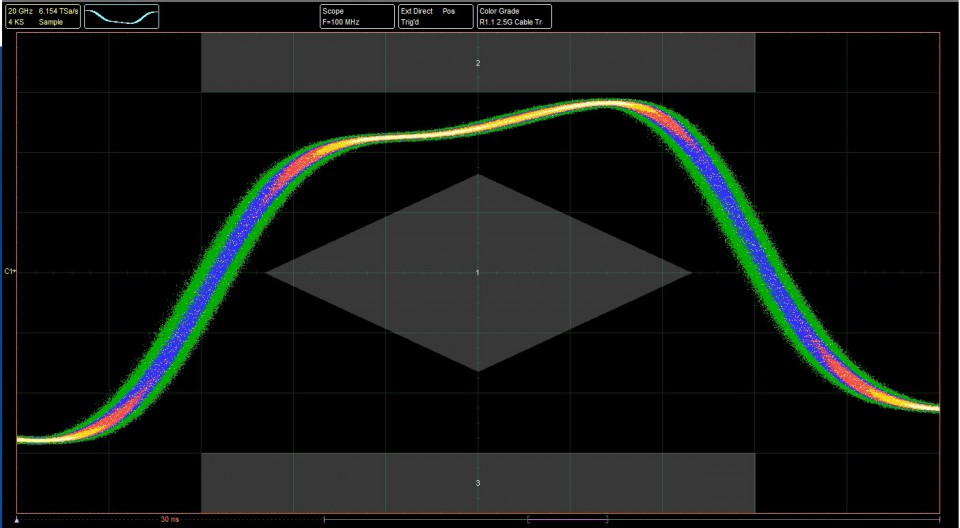The image size is (960, 528).
Task: Click the 4 KS Sample acquisition text
Action: 29,21
